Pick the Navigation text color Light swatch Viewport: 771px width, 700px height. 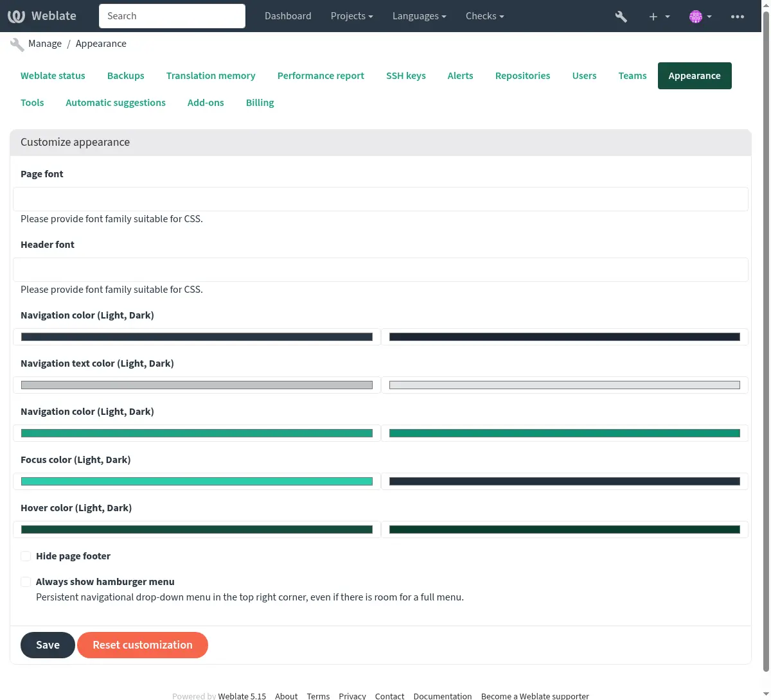[197, 385]
